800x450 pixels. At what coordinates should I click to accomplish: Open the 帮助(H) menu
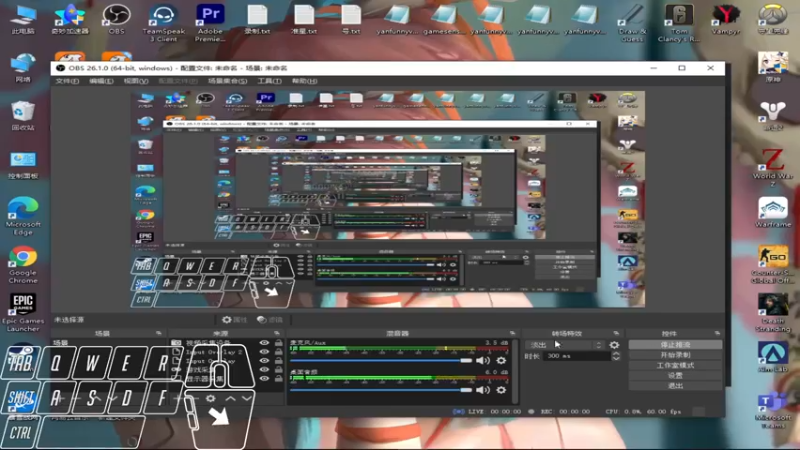[x=304, y=81]
